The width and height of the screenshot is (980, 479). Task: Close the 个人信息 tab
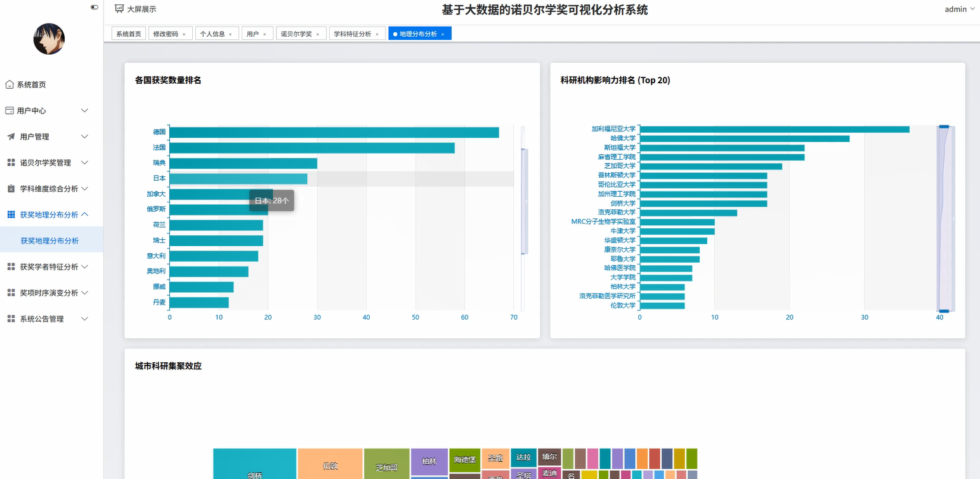coord(230,34)
